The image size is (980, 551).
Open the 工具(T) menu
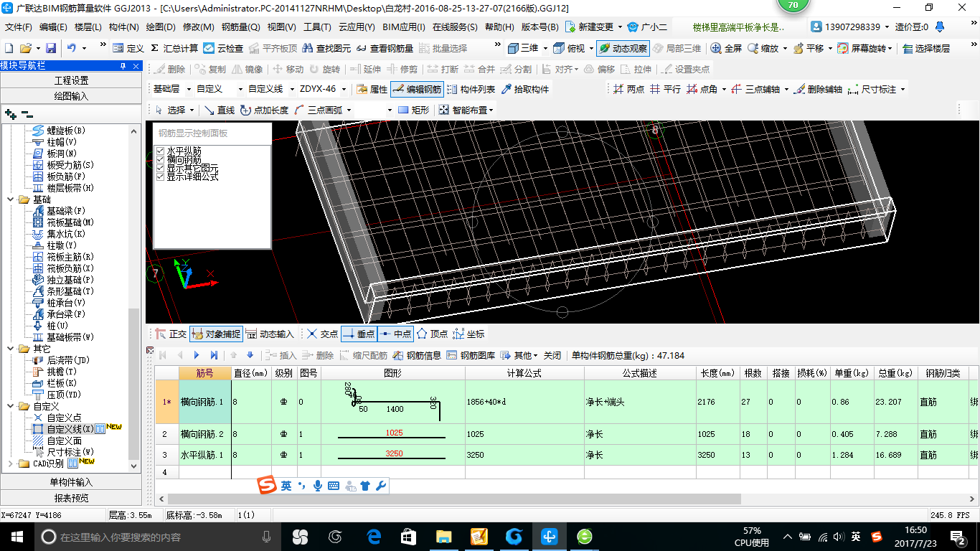coord(317,27)
